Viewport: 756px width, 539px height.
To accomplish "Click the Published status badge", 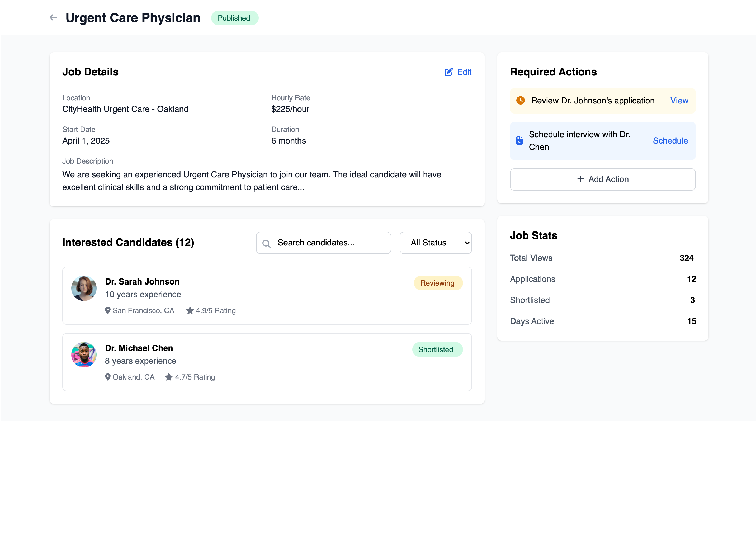I will coord(234,18).
